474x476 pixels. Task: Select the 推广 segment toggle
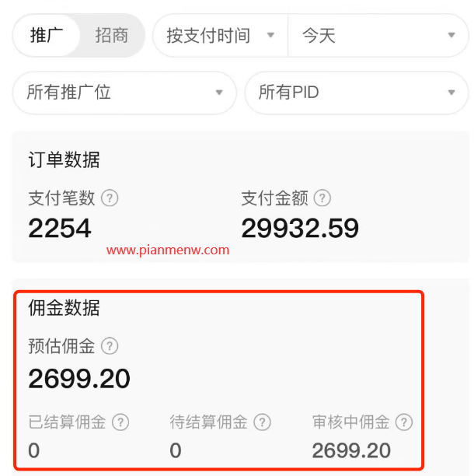pyautogui.click(x=47, y=36)
